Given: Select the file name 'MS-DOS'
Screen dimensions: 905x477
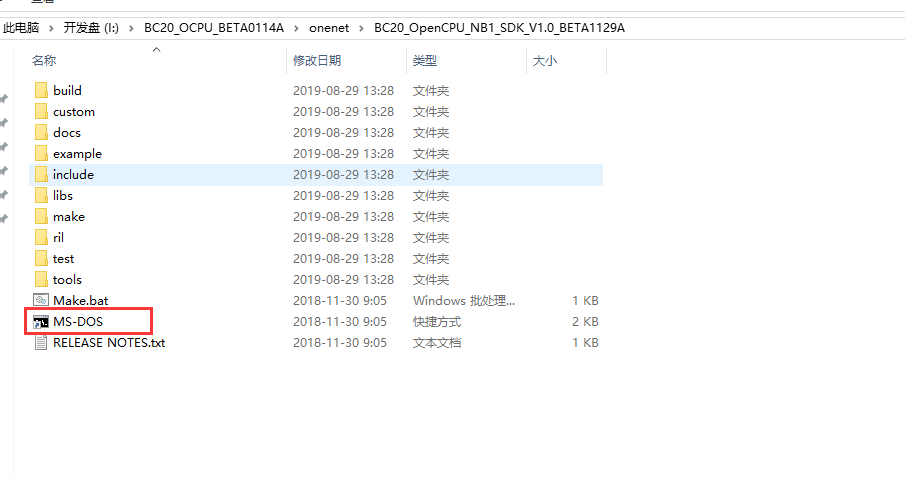Looking at the screenshot, I should [x=78, y=322].
